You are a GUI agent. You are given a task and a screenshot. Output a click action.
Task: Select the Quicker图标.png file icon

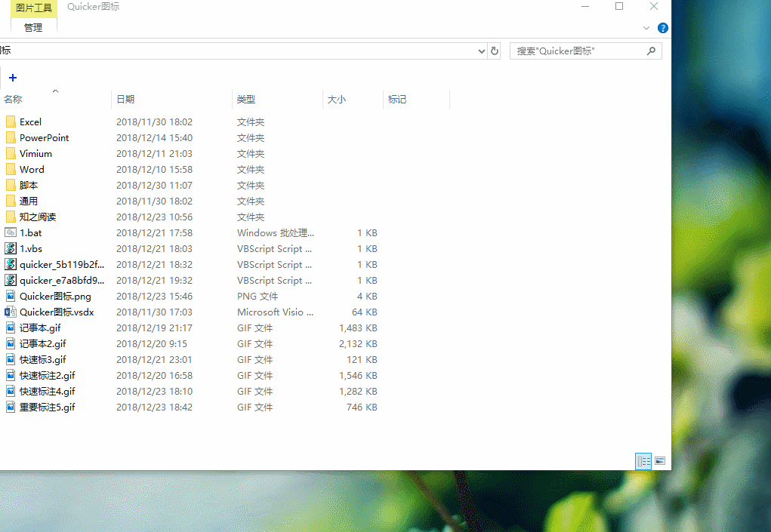(12, 296)
